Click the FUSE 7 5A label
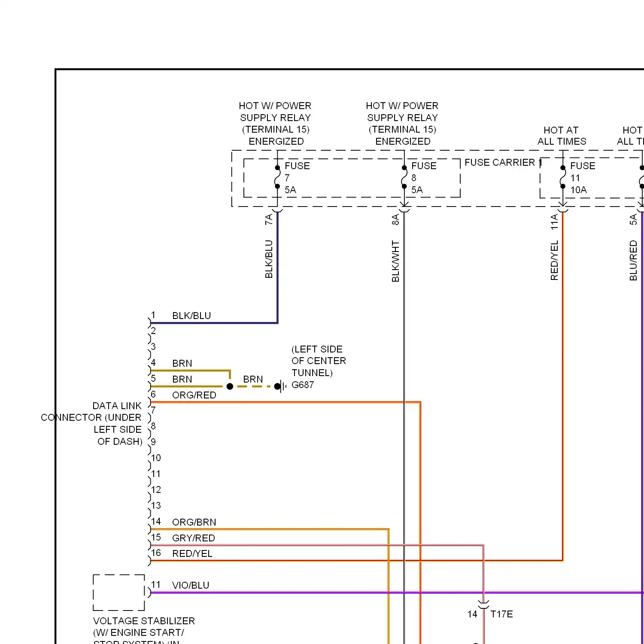 pos(297,178)
